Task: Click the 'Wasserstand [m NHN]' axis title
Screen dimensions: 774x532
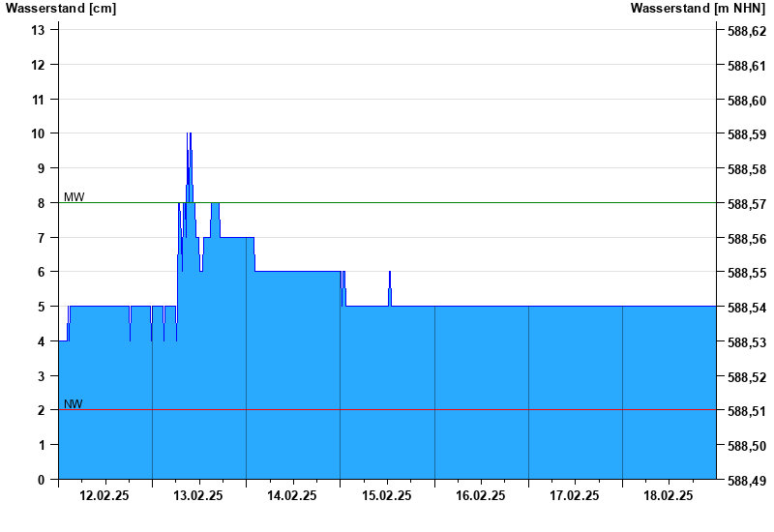Action: click(x=698, y=9)
